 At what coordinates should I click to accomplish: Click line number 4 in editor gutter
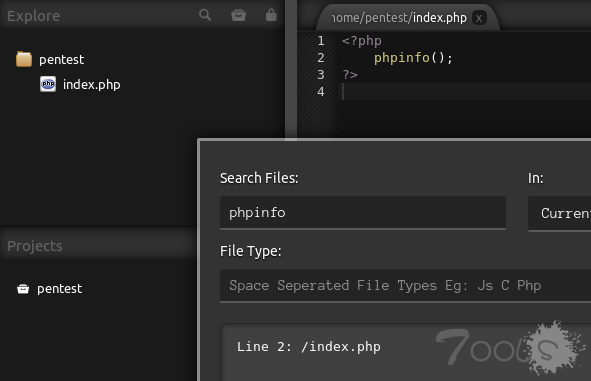(x=321, y=92)
